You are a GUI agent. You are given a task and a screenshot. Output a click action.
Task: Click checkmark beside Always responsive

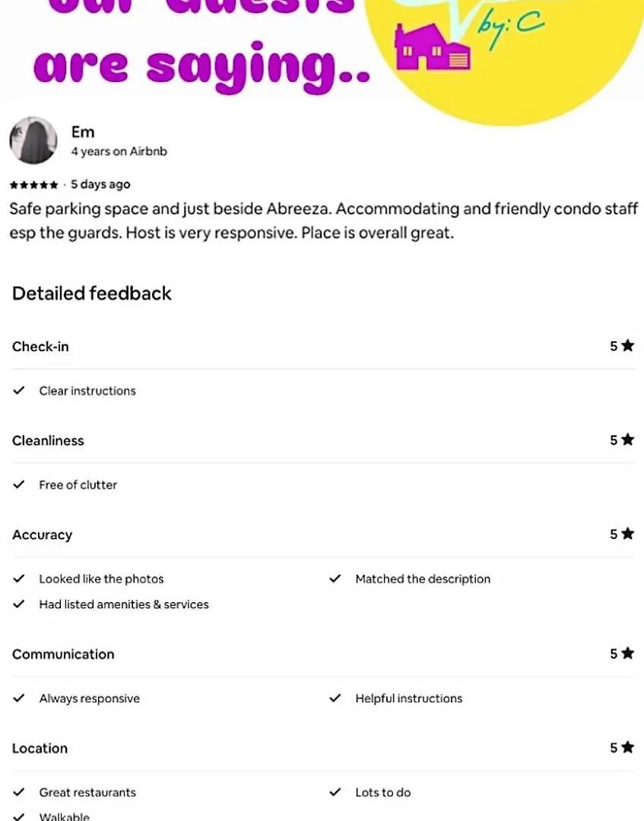coord(19,698)
